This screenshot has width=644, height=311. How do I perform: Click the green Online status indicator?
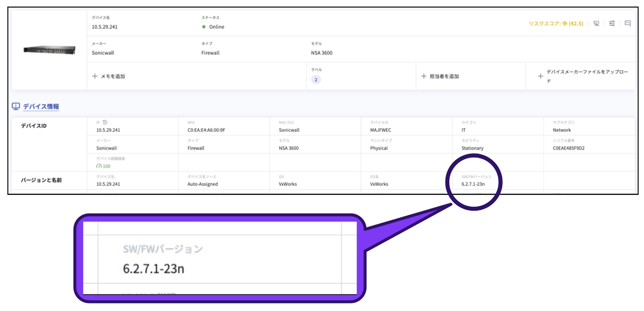[204, 27]
